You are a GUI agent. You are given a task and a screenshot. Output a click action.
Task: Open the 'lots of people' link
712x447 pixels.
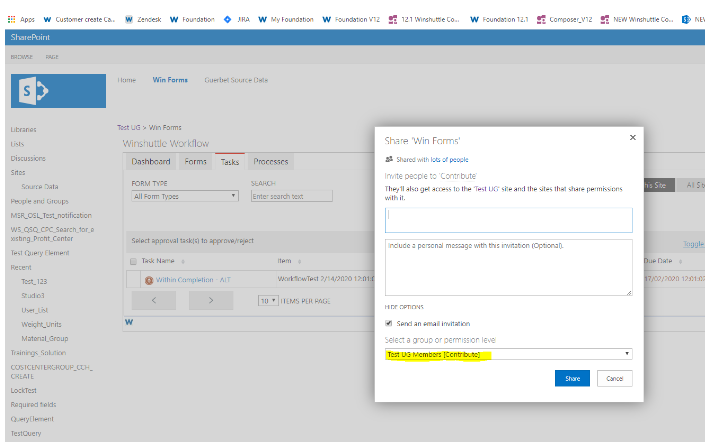tap(449, 159)
